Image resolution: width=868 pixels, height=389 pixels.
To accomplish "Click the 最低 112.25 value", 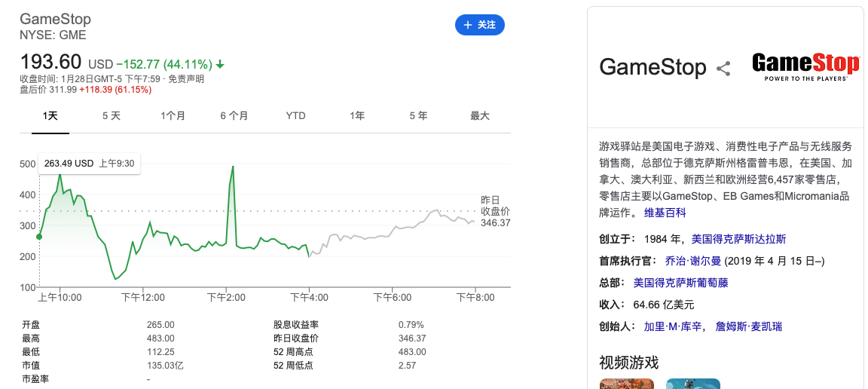I will (x=160, y=352).
